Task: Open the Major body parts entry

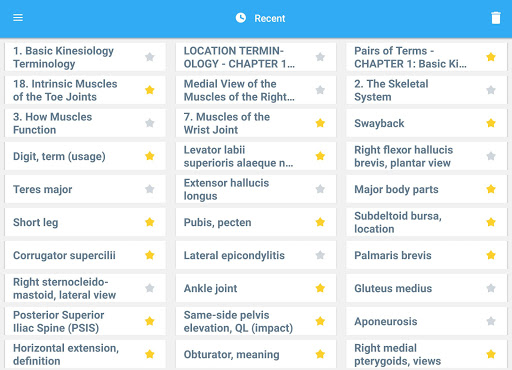Action: coord(427,189)
